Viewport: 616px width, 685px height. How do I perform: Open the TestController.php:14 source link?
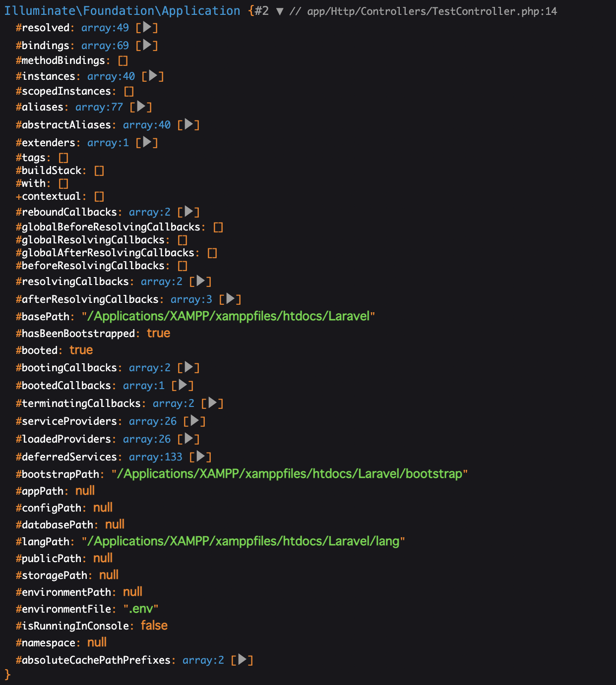[x=432, y=11]
